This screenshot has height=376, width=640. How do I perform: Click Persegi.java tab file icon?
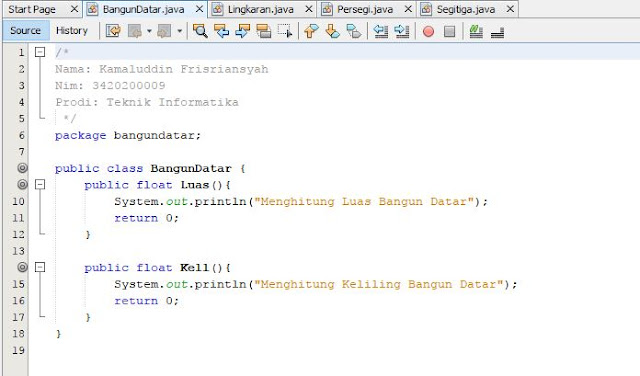[x=327, y=9]
